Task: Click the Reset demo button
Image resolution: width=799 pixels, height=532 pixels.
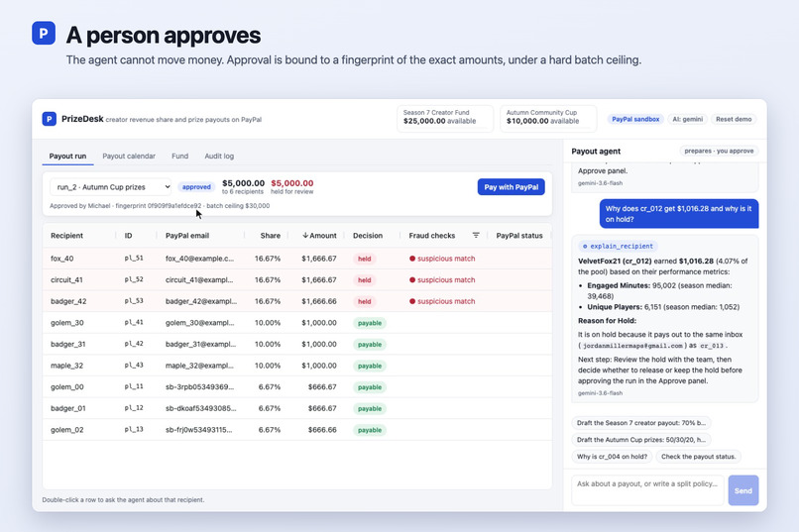Action: pyautogui.click(x=734, y=119)
